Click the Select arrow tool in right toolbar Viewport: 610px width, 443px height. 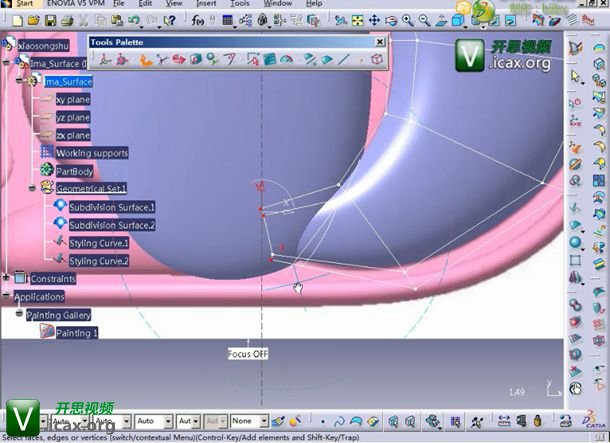(x=575, y=75)
